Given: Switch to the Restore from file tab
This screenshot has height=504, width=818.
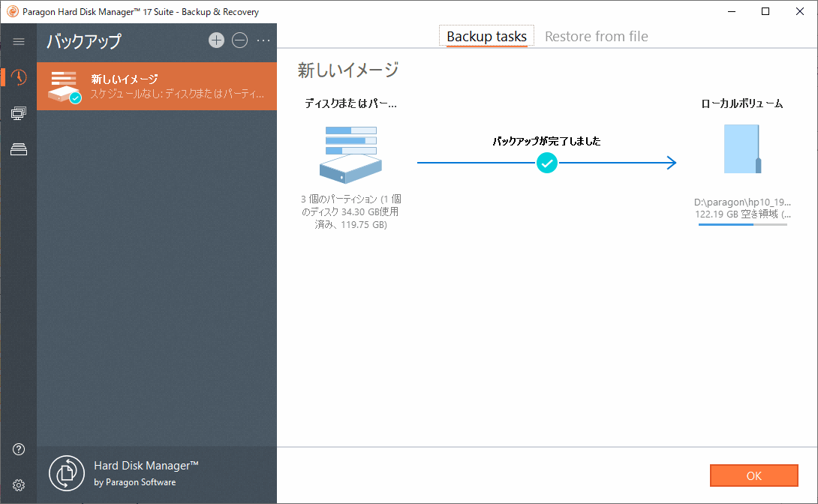Looking at the screenshot, I should tap(596, 36).
